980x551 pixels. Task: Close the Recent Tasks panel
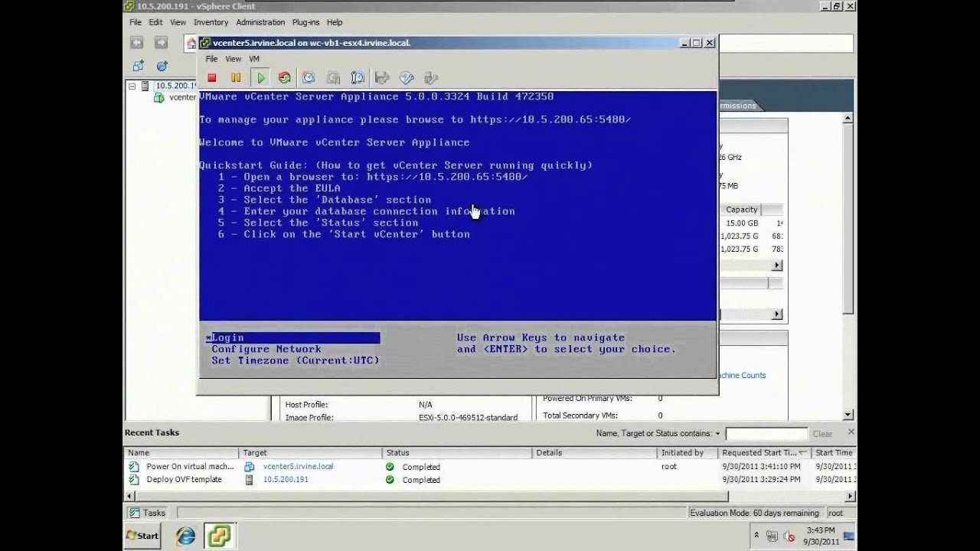click(x=851, y=432)
